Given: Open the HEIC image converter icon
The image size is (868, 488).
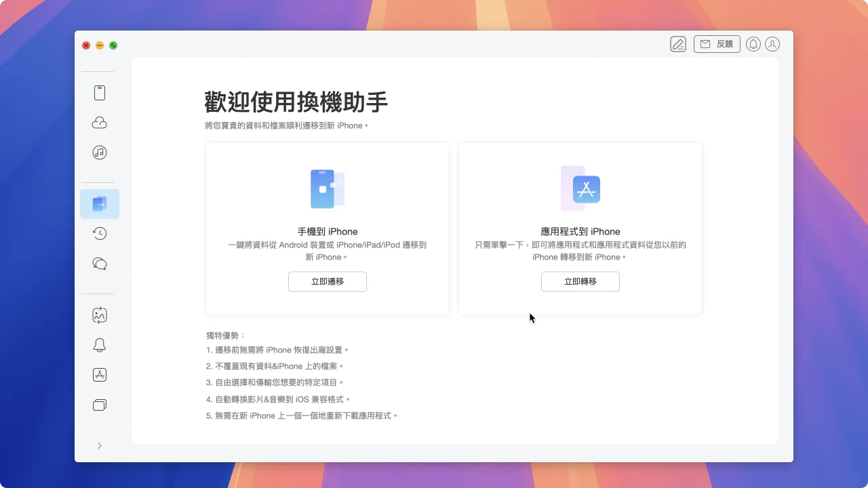Looking at the screenshot, I should click(100, 315).
